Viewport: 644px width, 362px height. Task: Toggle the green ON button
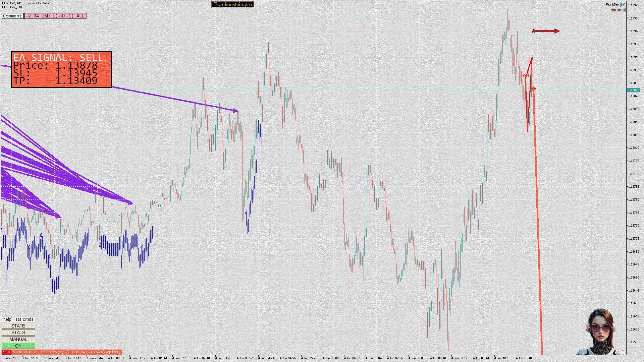[18, 346]
